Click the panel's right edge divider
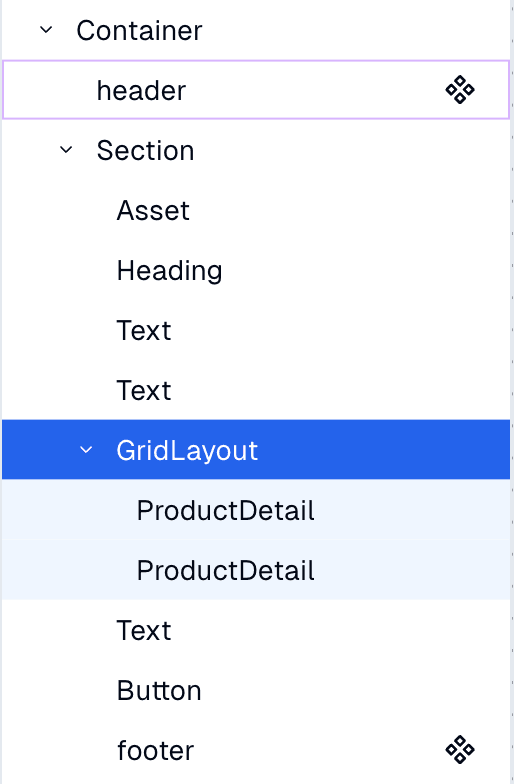The image size is (514, 784). [x=512, y=392]
